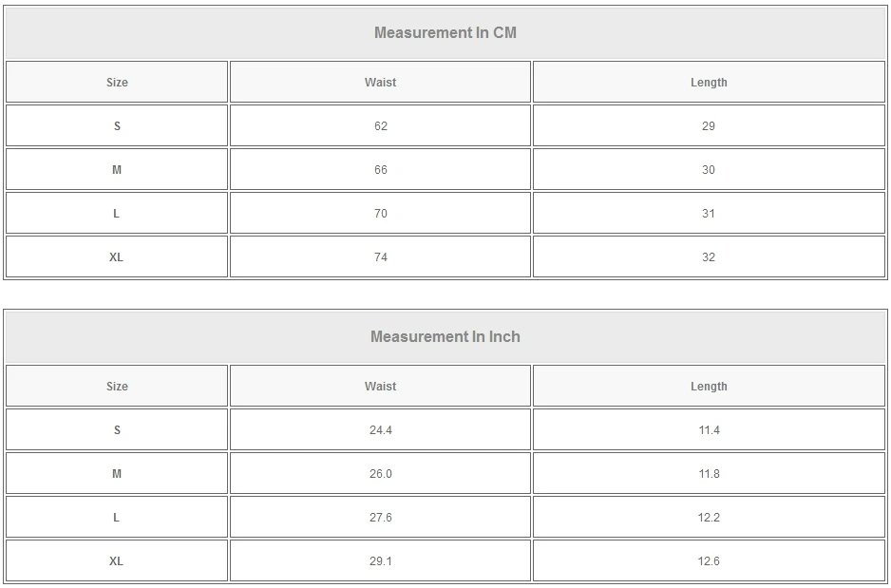Click the M size cell in Inch table

(x=117, y=474)
